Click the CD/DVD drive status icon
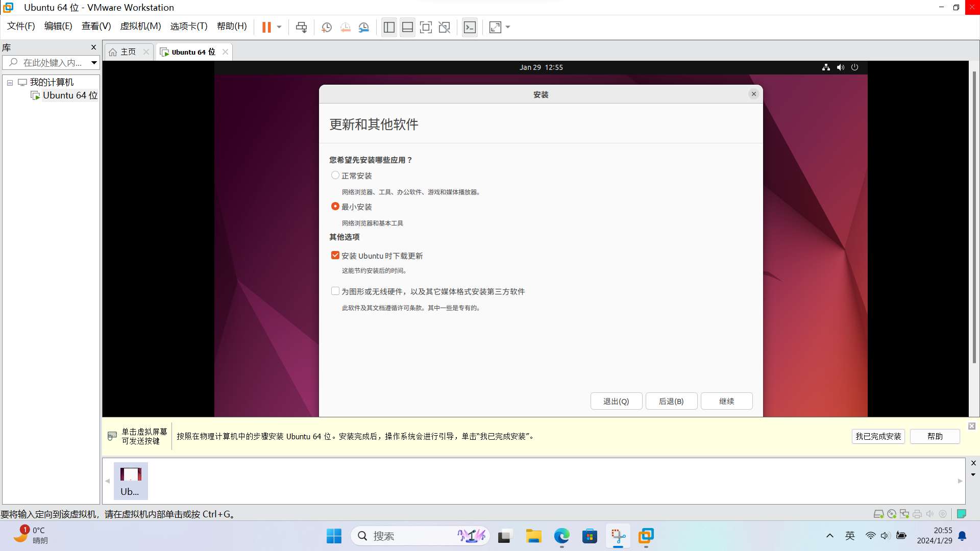Screen dimensions: 980x551 (x=892, y=514)
